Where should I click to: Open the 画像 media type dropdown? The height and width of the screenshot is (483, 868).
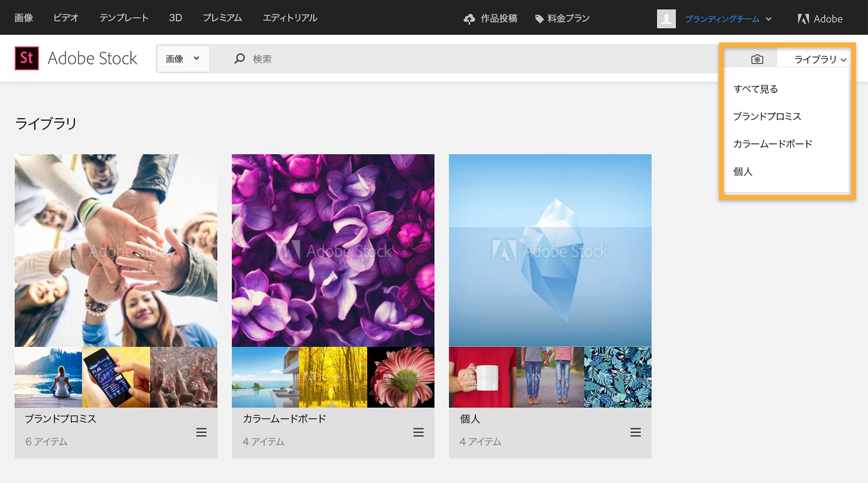[183, 58]
